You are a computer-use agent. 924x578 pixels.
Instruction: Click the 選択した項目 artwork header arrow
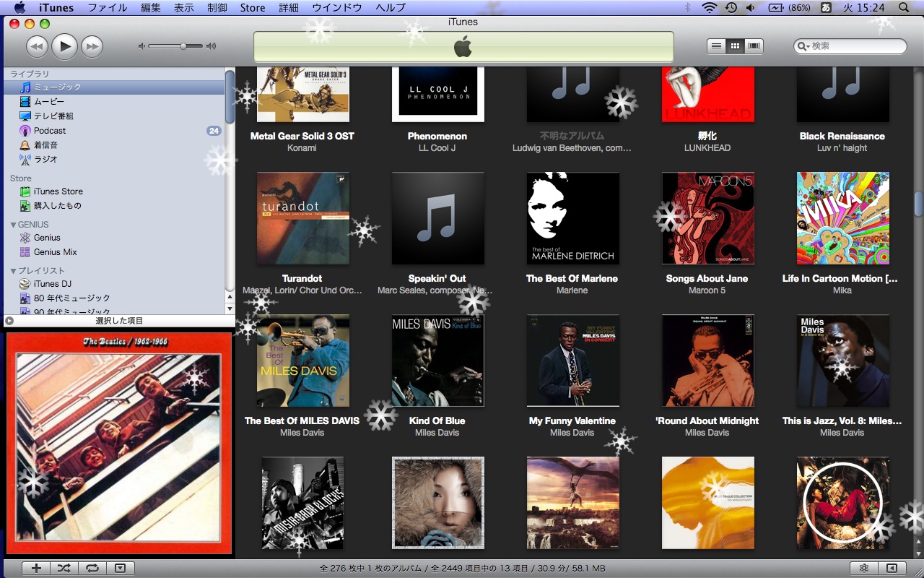click(x=9, y=321)
